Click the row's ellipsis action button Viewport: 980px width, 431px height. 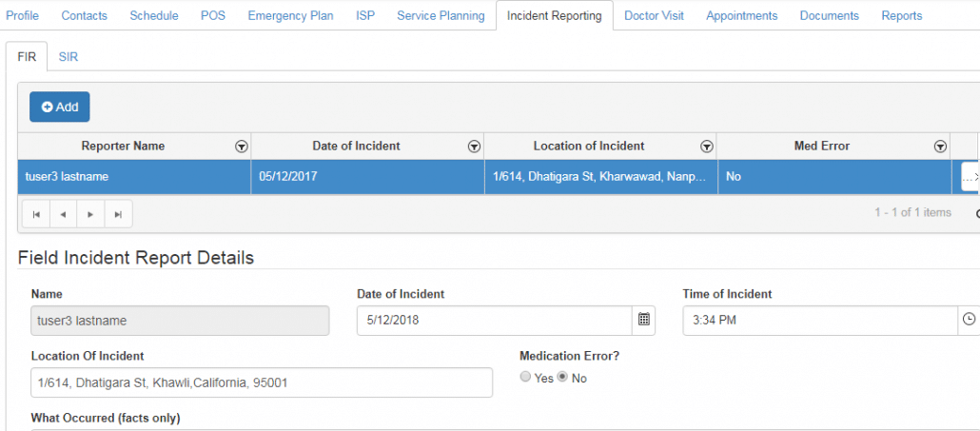click(x=970, y=177)
